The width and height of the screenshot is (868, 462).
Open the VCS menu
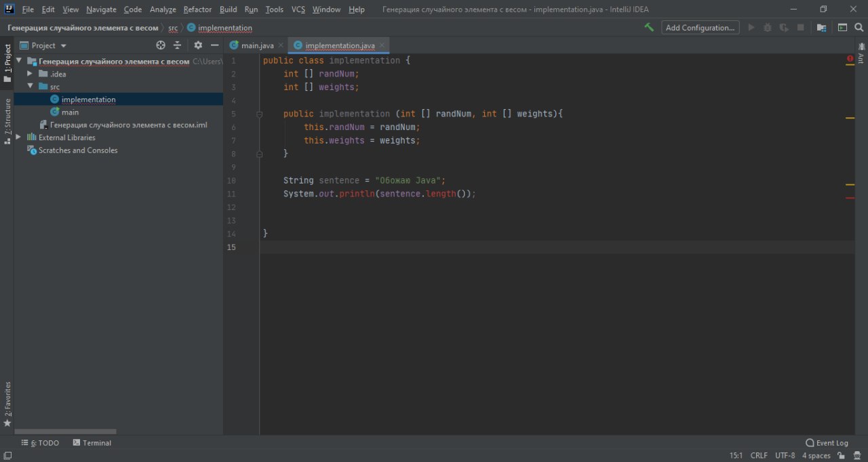click(x=298, y=9)
